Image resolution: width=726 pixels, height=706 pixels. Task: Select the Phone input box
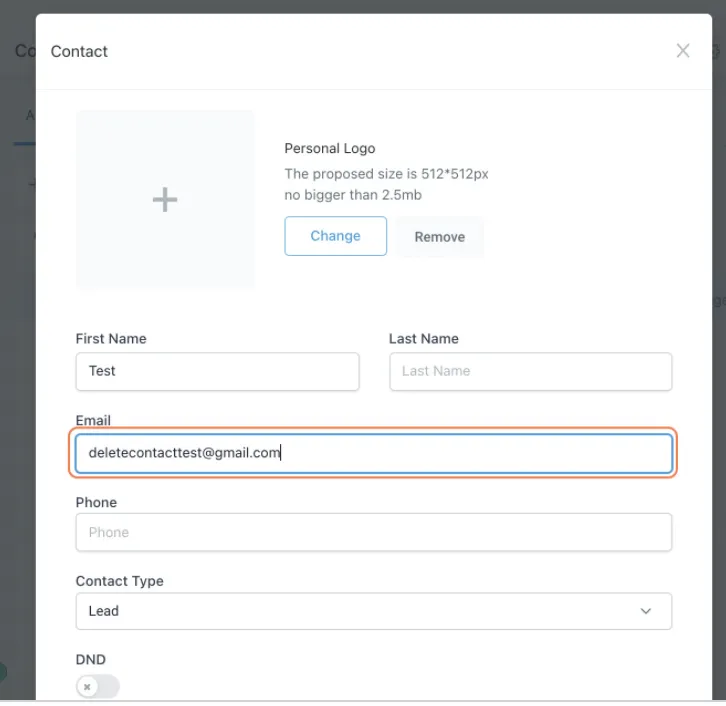373,532
